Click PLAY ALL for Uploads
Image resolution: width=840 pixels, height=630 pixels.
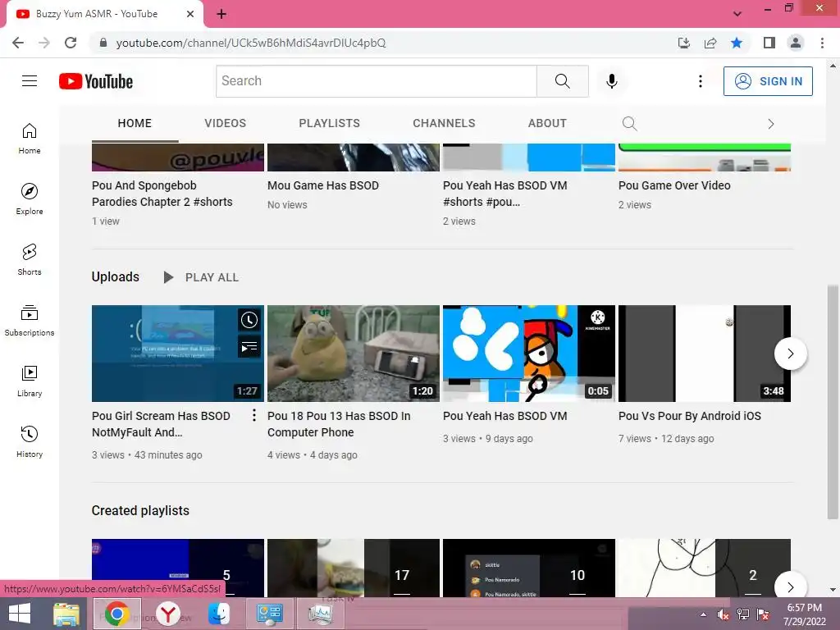click(201, 277)
